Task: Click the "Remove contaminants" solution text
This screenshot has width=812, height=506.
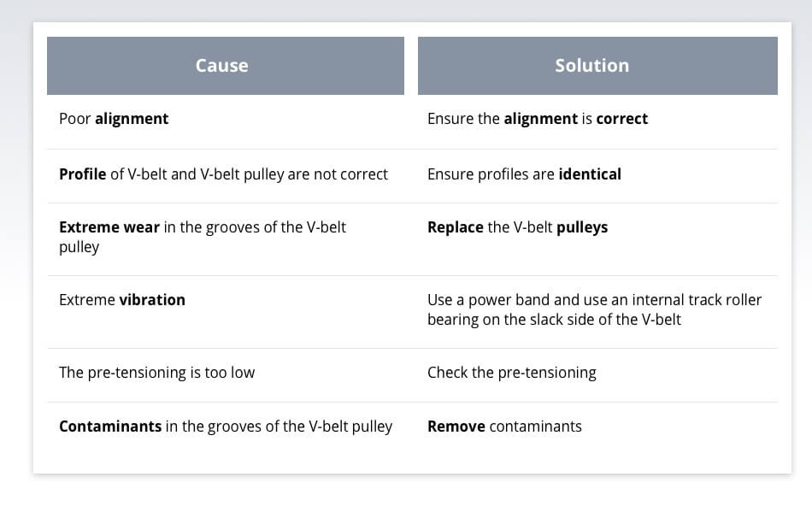Action: [504, 427]
